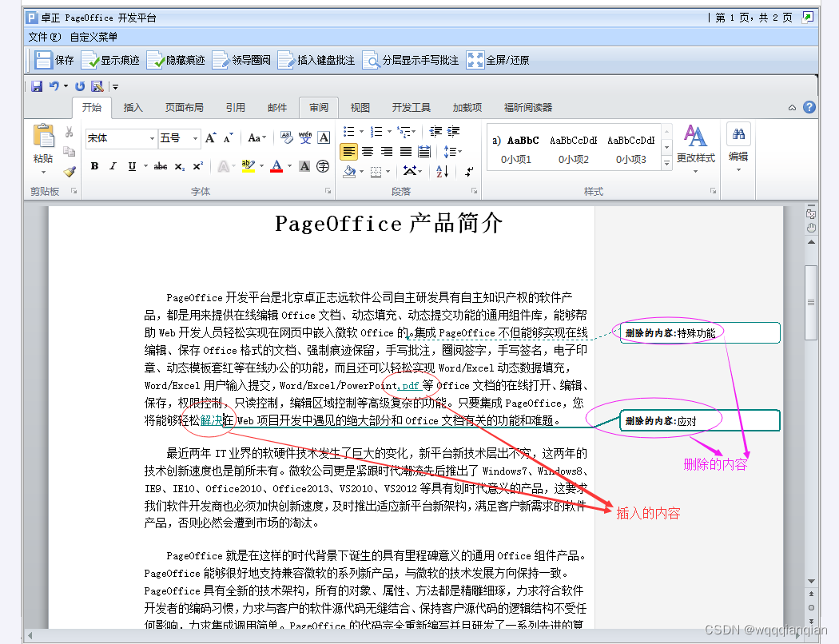The height and width of the screenshot is (644, 839).
Task: Toggle 全屏/还原 full screen
Action: (498, 60)
